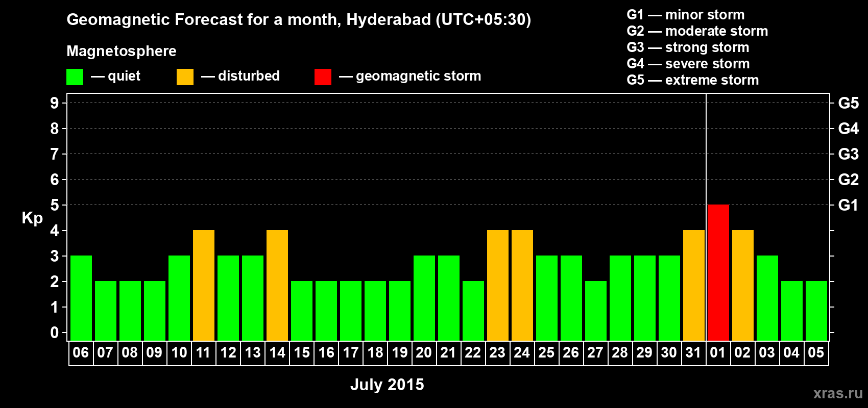Click the green quiet legend swatch
The width and height of the screenshot is (868, 408).
(75, 77)
